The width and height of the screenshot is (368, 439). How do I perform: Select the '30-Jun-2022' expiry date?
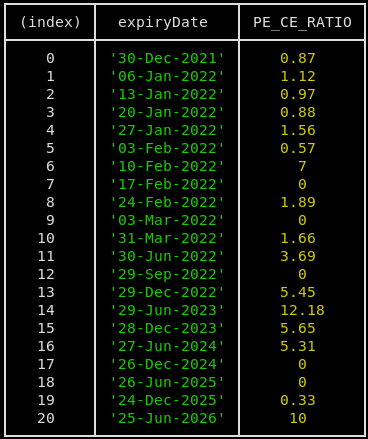pyautogui.click(x=167, y=256)
